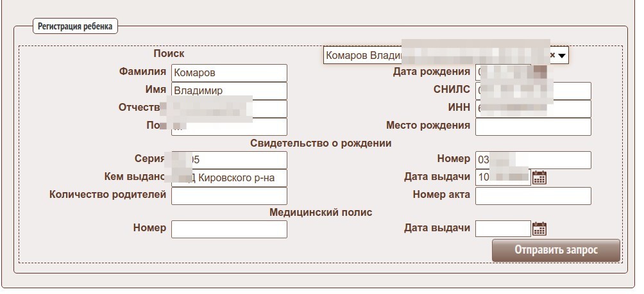Focus the Фамилия field containing Комаров
The width and height of the screenshot is (644, 294).
[229, 73]
